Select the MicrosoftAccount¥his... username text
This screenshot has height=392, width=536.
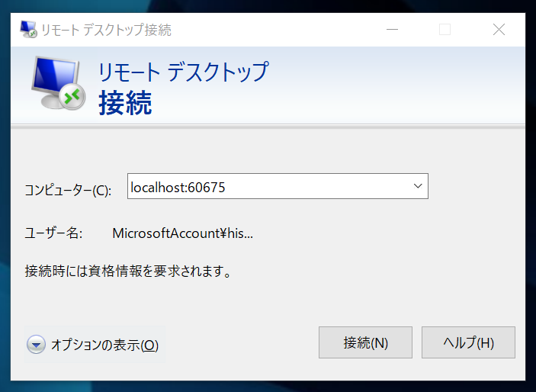(182, 233)
